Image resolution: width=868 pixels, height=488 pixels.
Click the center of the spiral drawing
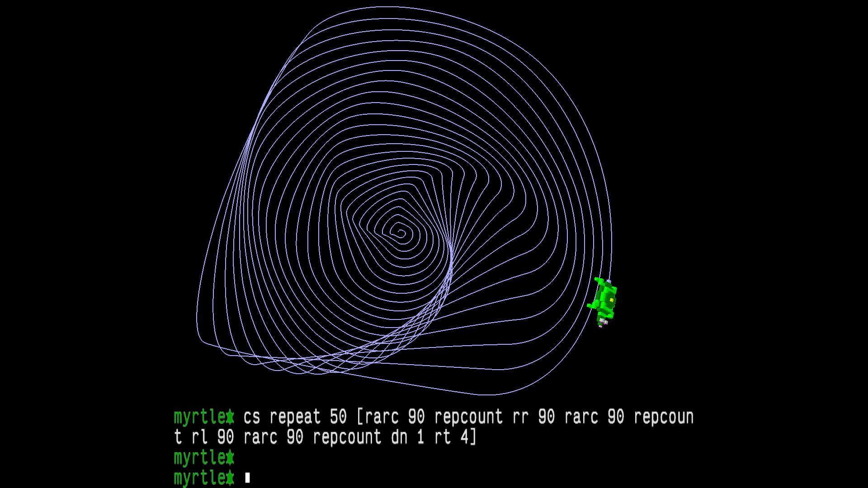[x=401, y=233]
